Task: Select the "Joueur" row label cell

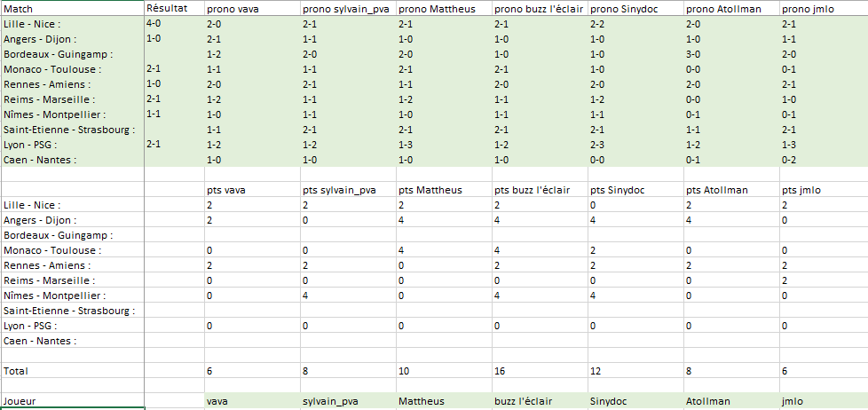Action: point(20,401)
